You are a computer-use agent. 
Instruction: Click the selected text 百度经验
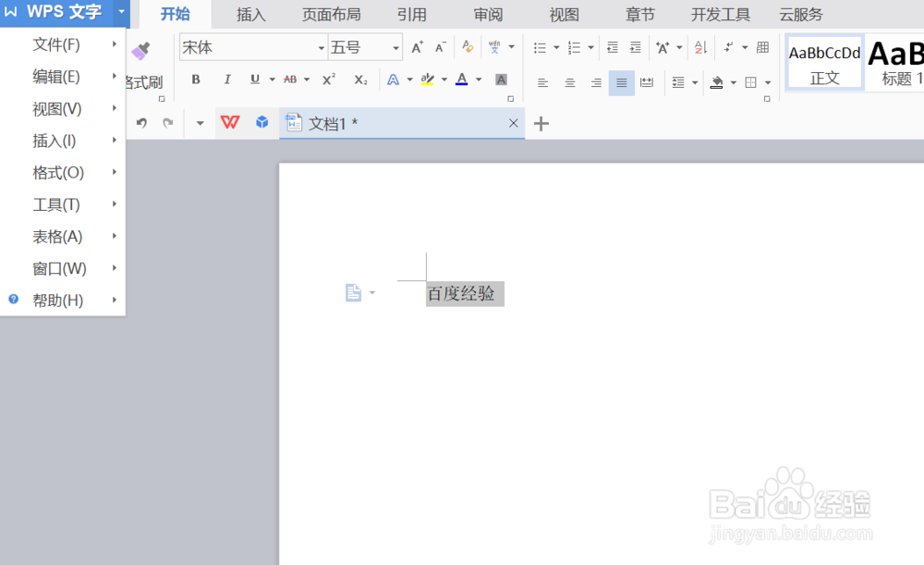pyautogui.click(x=461, y=293)
